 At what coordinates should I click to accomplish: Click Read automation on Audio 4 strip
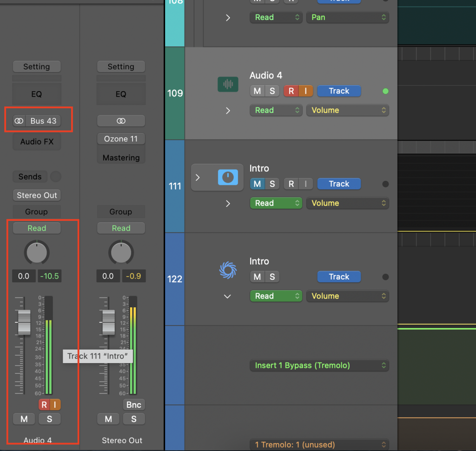pos(37,228)
